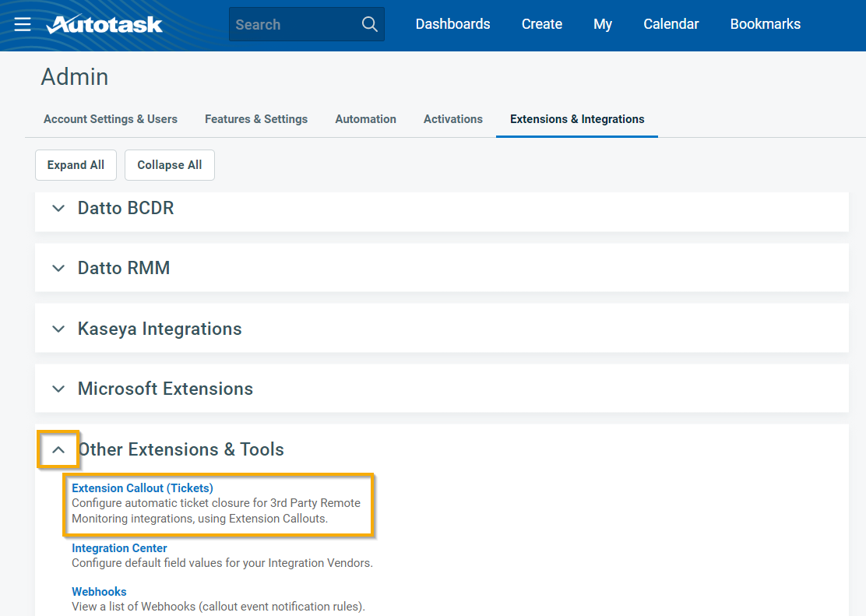Open the Extension Callout (Tickets) link

(x=142, y=488)
